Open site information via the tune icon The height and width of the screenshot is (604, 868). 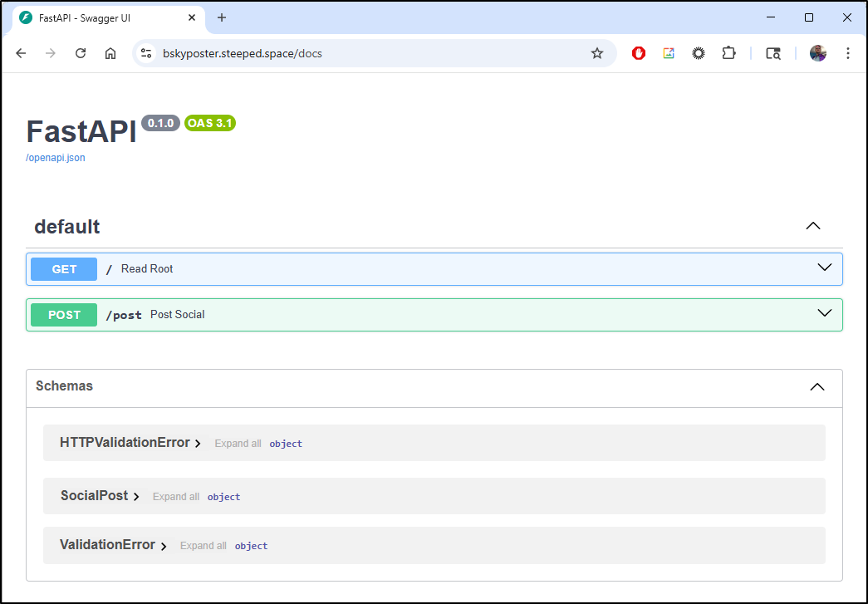click(147, 52)
